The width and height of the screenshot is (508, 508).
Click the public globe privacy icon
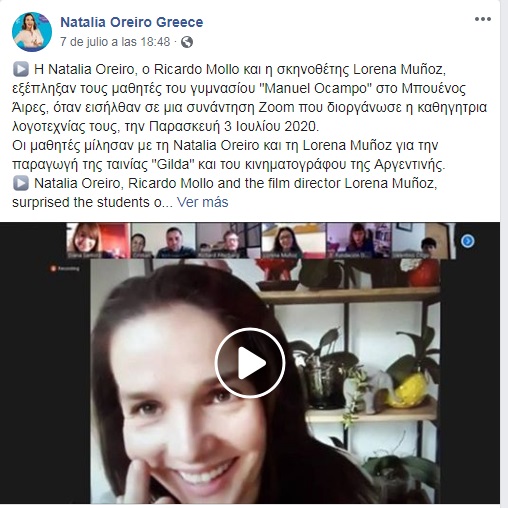(187, 42)
